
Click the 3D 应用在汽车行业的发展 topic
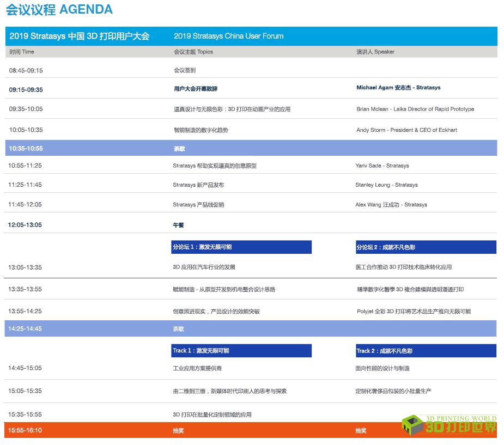204,267
